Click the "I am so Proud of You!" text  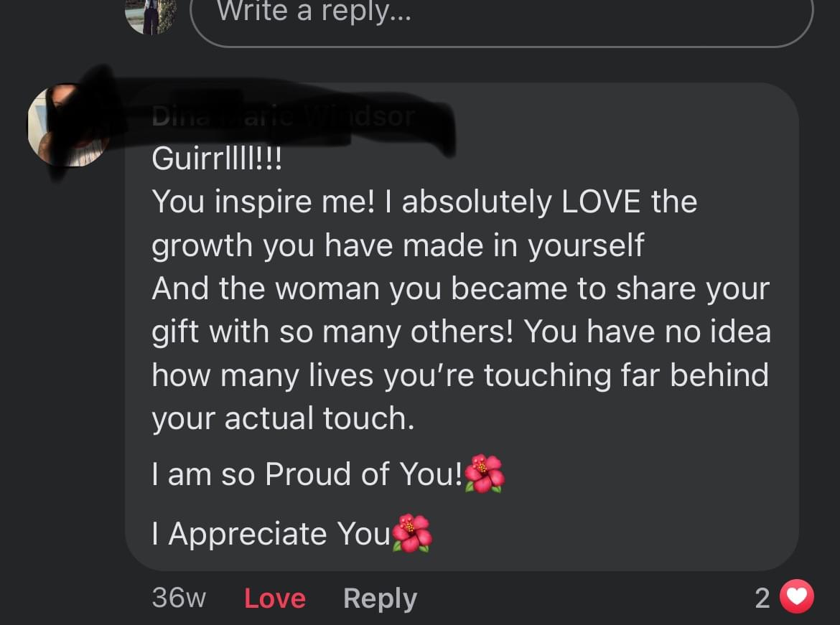click(x=307, y=474)
